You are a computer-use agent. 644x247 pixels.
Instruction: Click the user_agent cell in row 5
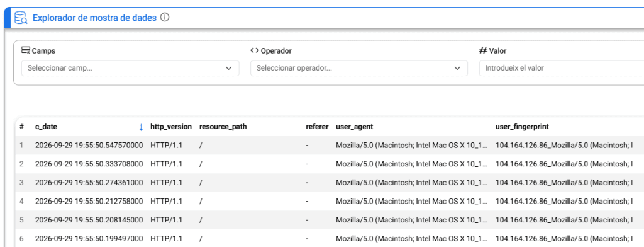coord(412,220)
